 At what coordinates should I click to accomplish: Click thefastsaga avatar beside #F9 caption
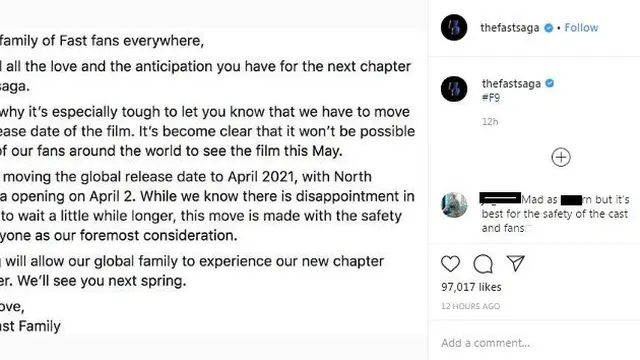454,89
